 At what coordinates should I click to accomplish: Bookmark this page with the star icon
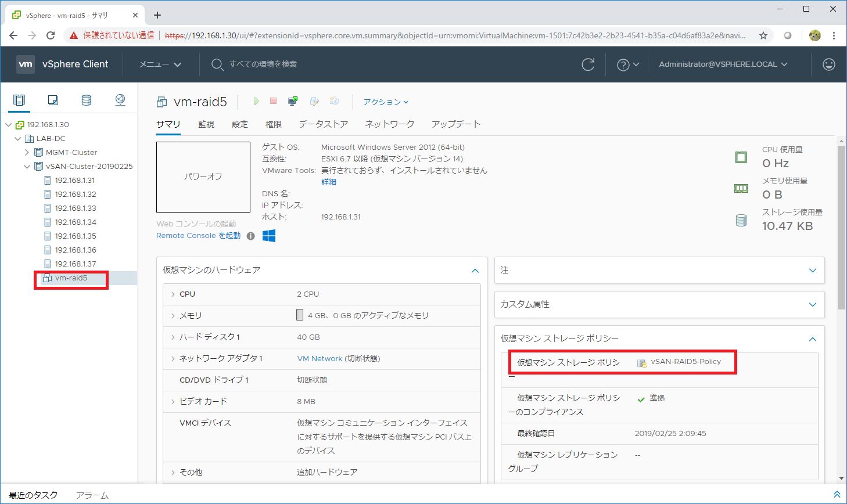763,35
